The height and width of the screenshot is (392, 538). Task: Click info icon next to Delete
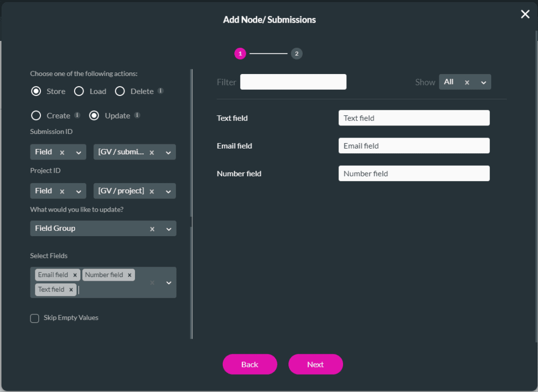pos(161,91)
